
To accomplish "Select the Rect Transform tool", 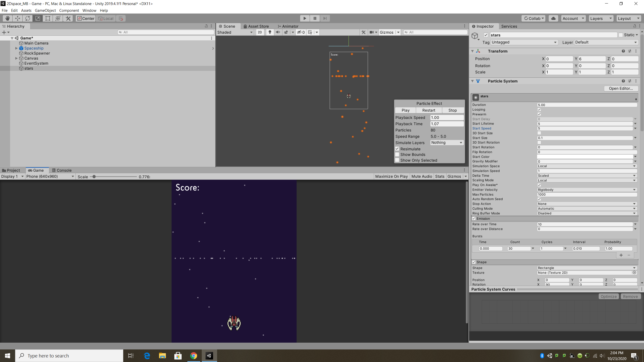I will pos(48,18).
